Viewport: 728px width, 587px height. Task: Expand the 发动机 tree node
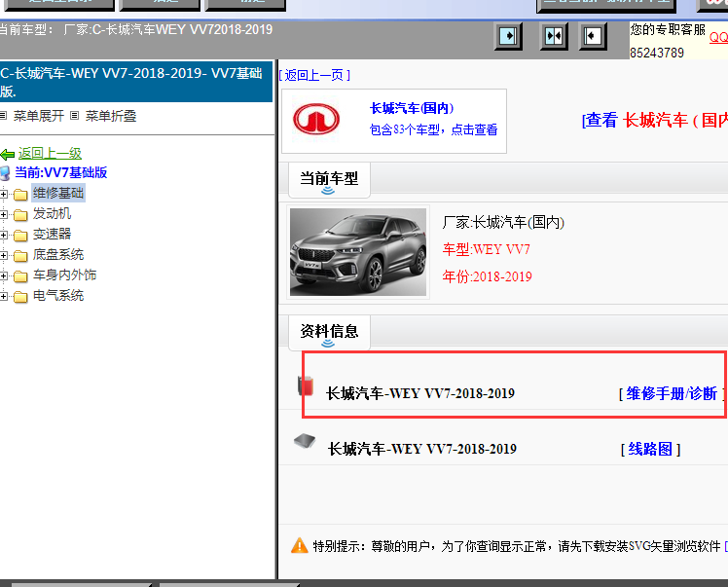pyautogui.click(x=4, y=214)
